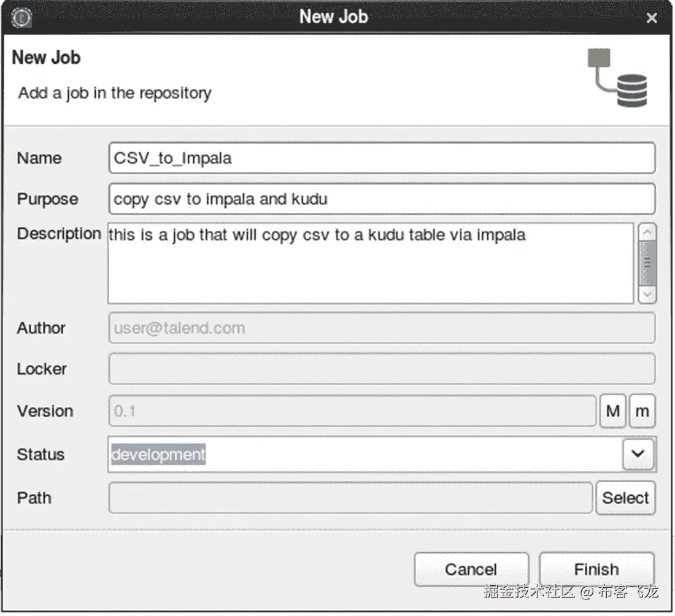The height and width of the screenshot is (616, 675).
Task: Click the disabled Author field
Action: pos(382,328)
